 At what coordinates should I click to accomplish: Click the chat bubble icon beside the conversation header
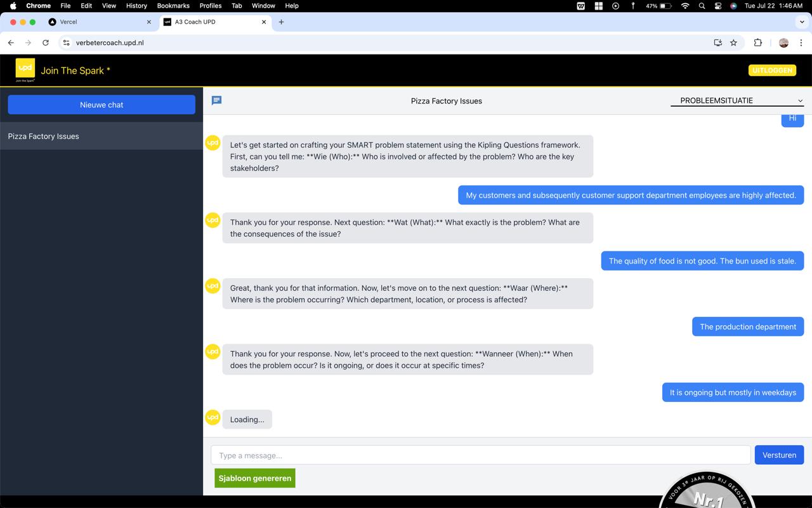click(x=216, y=100)
